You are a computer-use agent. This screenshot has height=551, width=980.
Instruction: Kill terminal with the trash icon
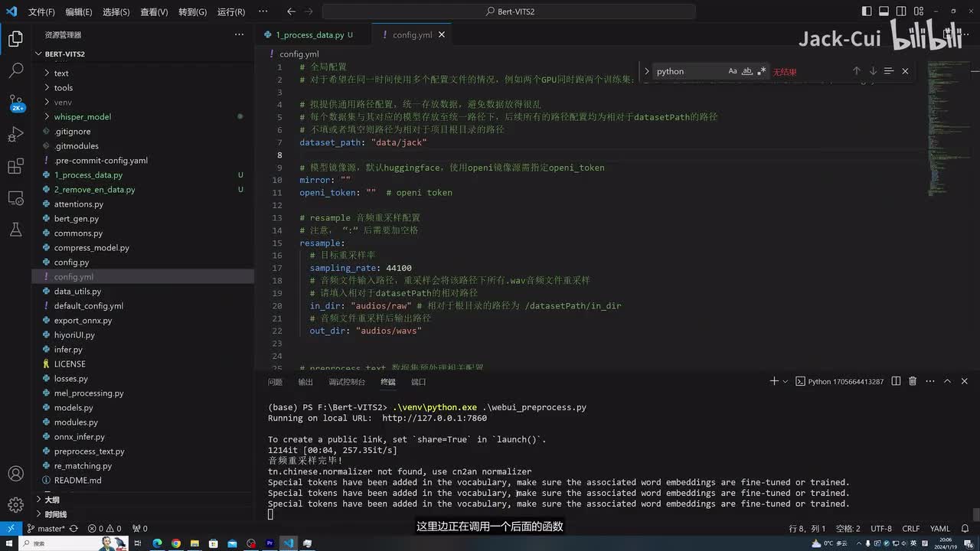pyautogui.click(x=913, y=381)
